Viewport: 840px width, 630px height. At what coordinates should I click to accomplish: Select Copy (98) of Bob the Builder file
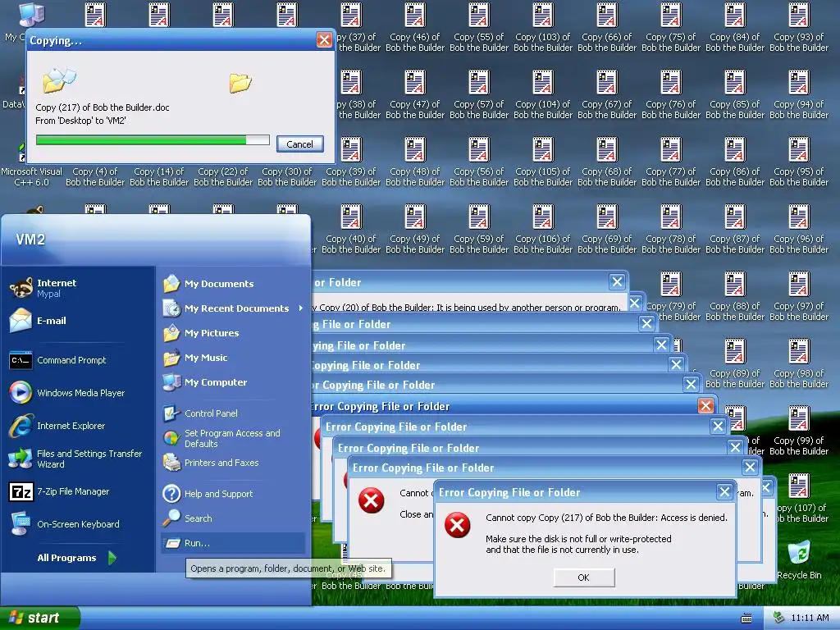tap(799, 364)
